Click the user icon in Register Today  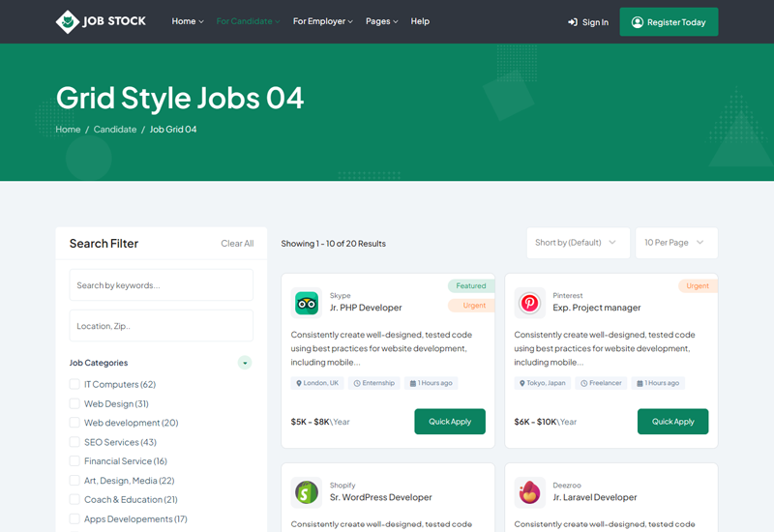click(638, 22)
